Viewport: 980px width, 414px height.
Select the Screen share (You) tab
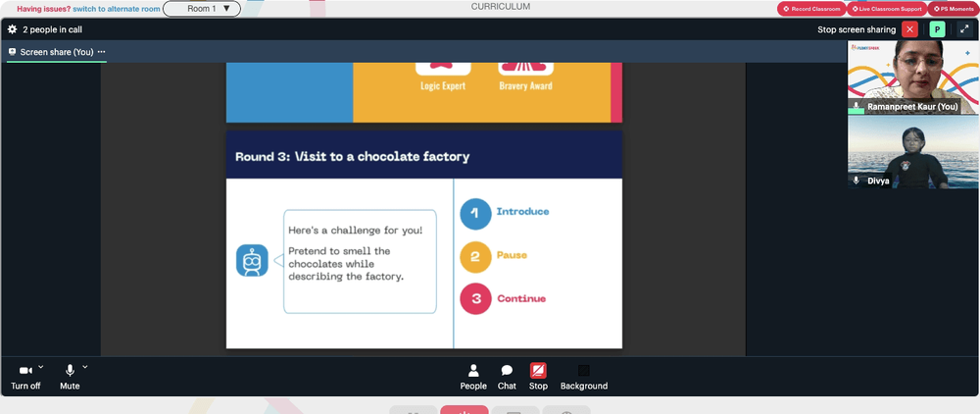(x=56, y=53)
